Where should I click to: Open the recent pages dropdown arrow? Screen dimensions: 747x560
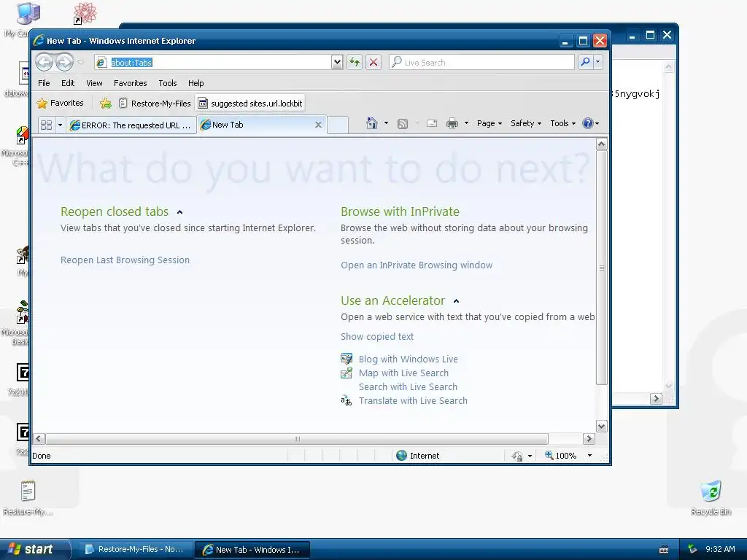[x=80, y=62]
